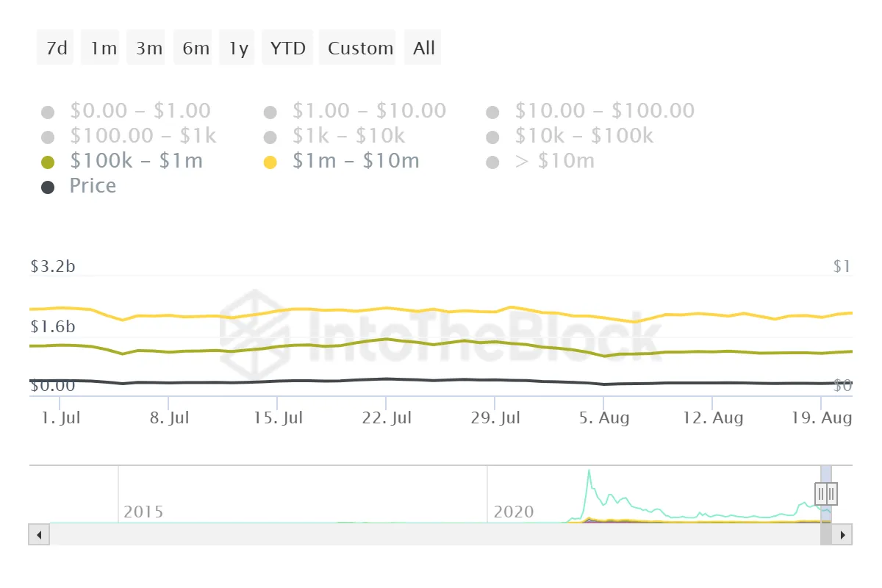Hide the Price line series
Image resolution: width=882 pixels, height=588 pixels.
(x=92, y=186)
